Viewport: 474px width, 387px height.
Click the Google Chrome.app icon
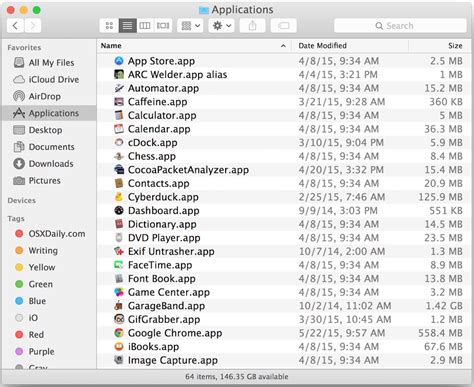point(119,333)
